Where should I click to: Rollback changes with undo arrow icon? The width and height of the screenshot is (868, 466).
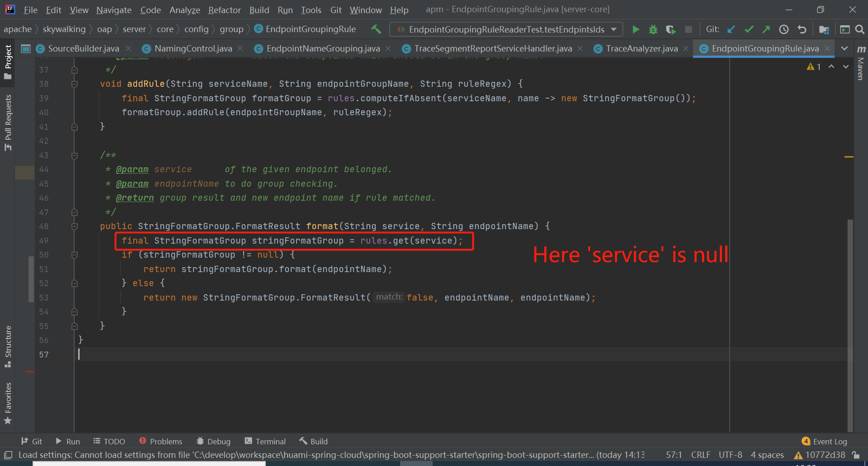[x=802, y=29]
